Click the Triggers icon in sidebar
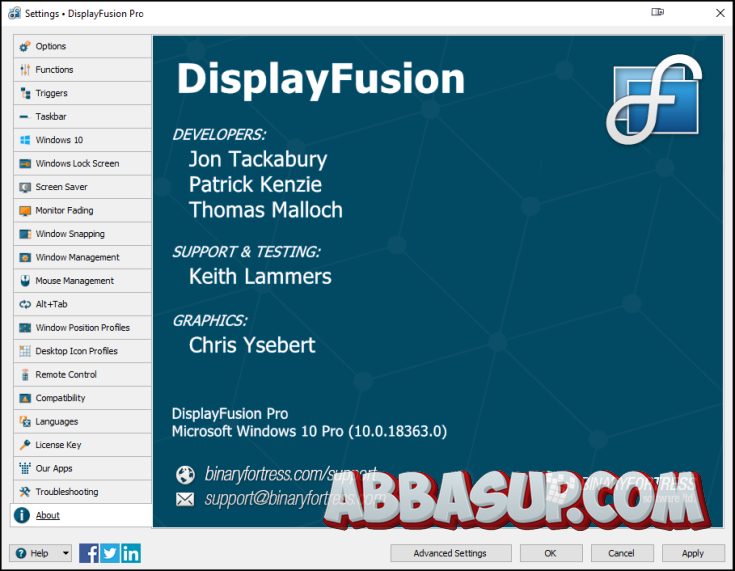 pos(25,93)
